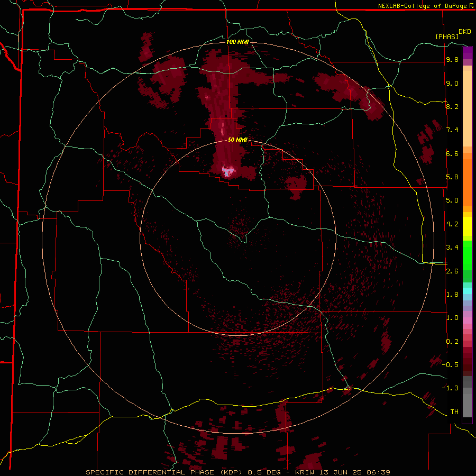Click the 0.2 value on the scale

click(452, 342)
